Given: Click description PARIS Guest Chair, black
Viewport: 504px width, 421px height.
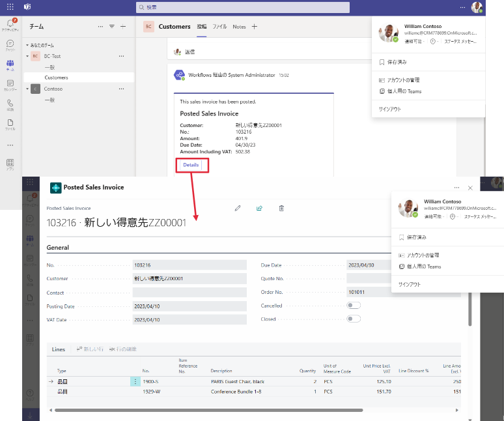Looking at the screenshot, I should pos(238,381).
